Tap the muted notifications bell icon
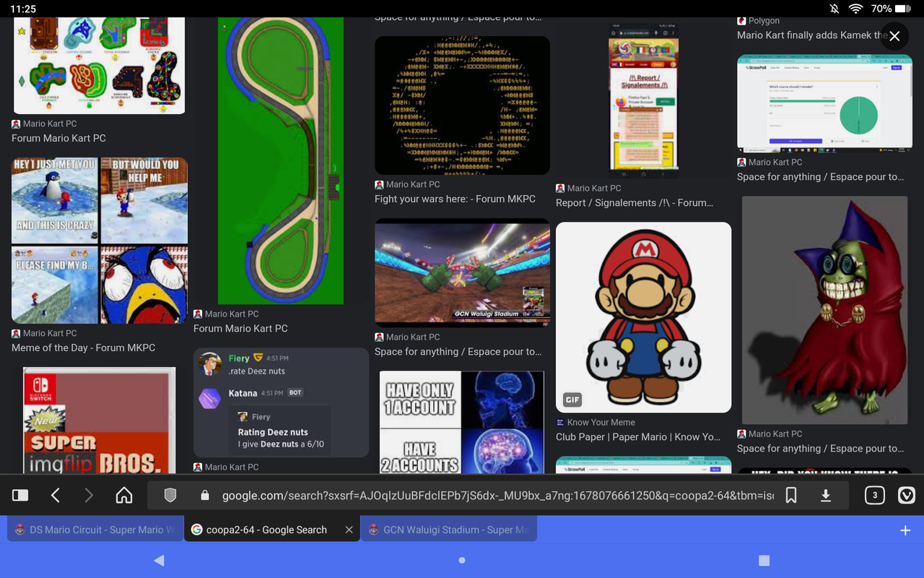This screenshot has width=924, height=578. (x=834, y=9)
